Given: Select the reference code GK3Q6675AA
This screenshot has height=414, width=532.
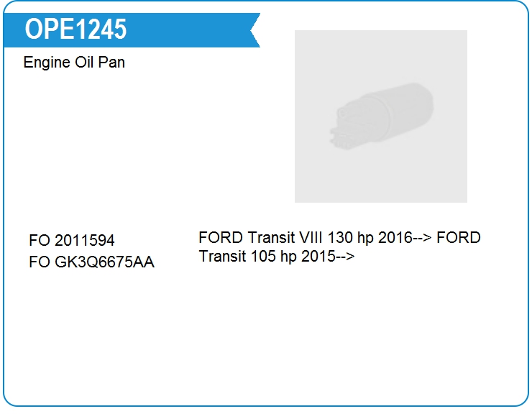Looking at the screenshot, I should pos(104,262).
